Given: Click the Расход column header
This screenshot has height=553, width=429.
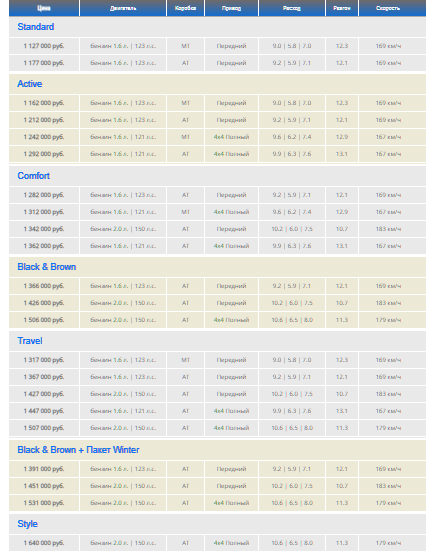Looking at the screenshot, I should 292,8.
